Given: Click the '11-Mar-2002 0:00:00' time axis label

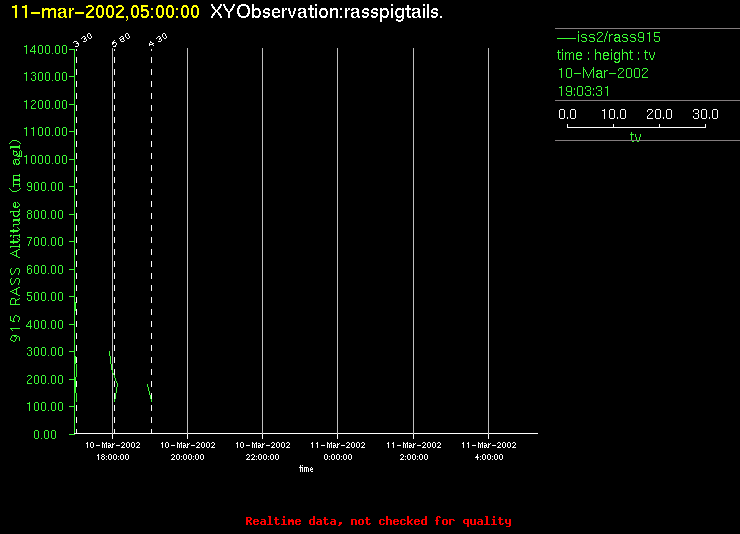Looking at the screenshot, I should [338, 451].
